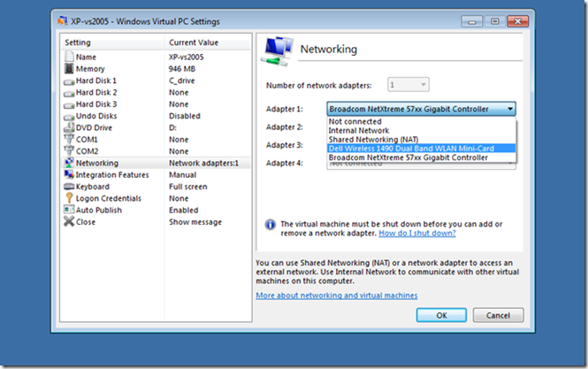This screenshot has width=588, height=369.
Task: Click the Integration Features icon
Action: 69,174
